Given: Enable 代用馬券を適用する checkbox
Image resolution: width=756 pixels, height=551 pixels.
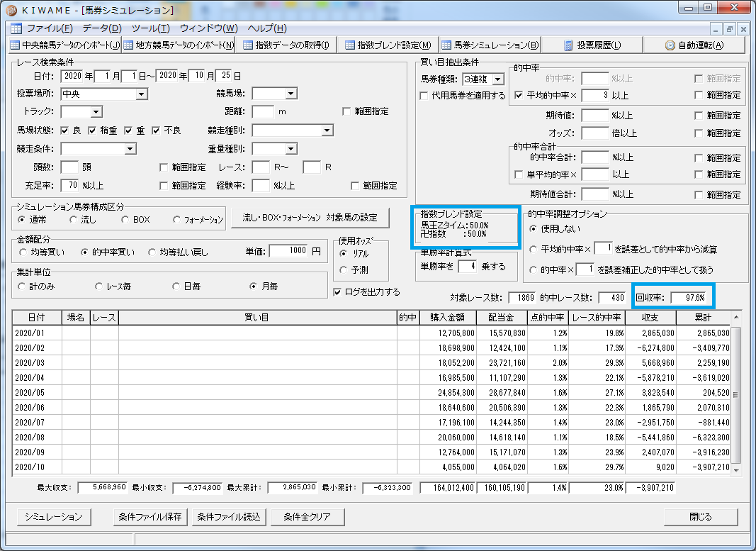Looking at the screenshot, I should [x=424, y=96].
